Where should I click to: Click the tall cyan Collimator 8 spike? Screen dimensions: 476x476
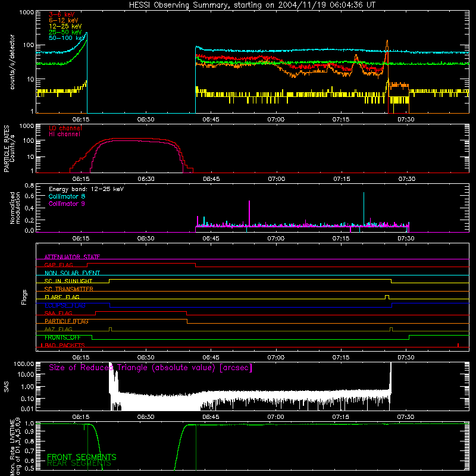point(364,209)
